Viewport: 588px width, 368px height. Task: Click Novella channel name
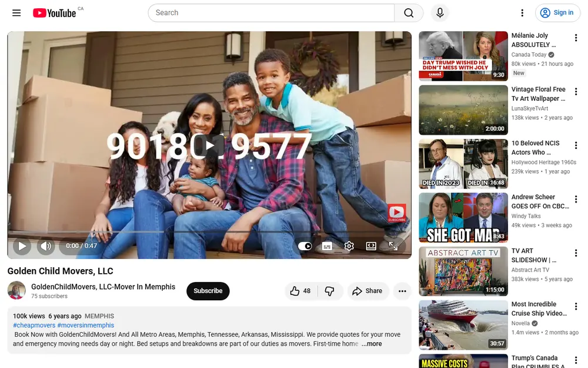520,323
